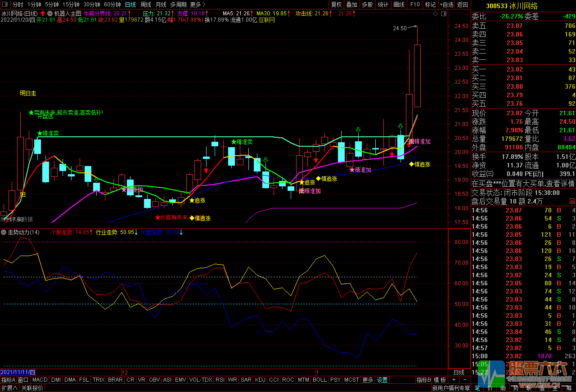Click the 标记 mark button
576x392 pixels.
431,5
